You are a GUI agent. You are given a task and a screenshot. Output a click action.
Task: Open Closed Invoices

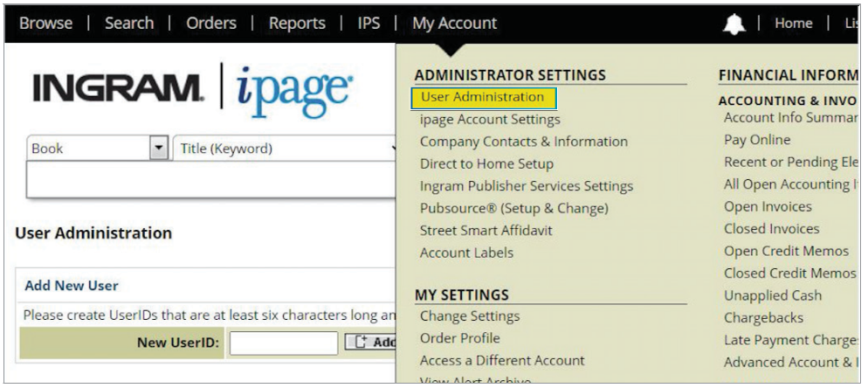tap(772, 228)
